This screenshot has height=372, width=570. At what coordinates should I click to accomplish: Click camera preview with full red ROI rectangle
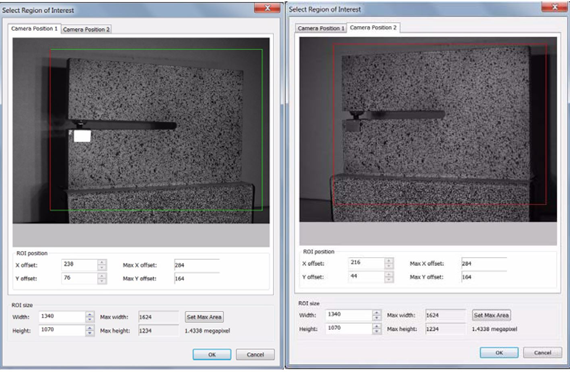point(428,129)
